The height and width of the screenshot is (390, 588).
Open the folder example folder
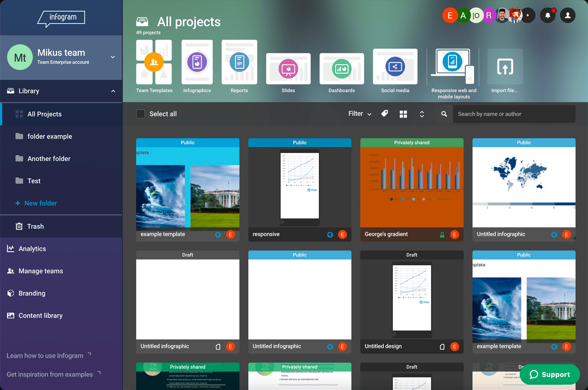[61, 136]
